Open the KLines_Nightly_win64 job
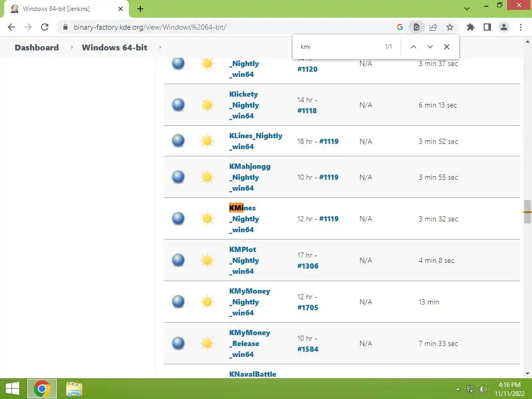The image size is (532, 399). (256, 141)
